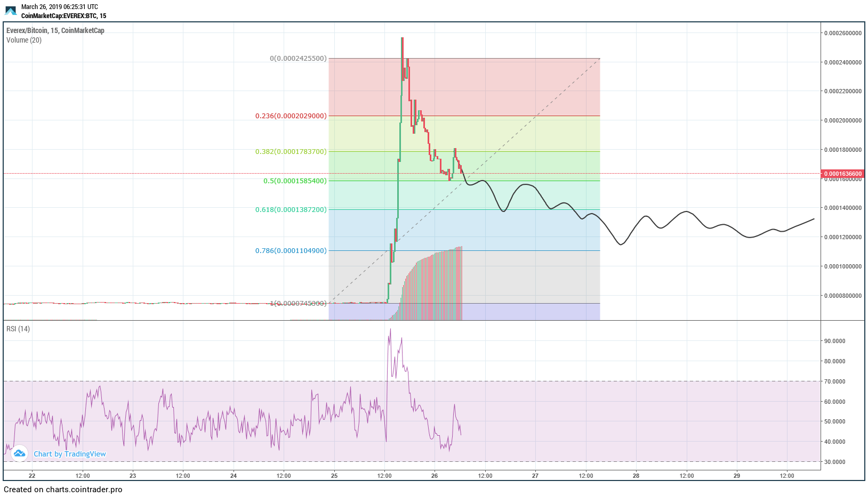The width and height of the screenshot is (868, 497).
Task: Select the RSI (14) indicator label
Action: [18, 329]
